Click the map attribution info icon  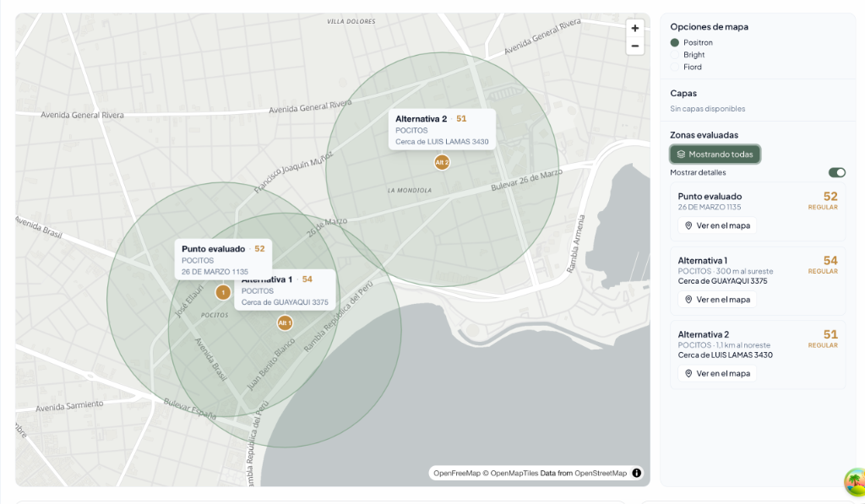(x=637, y=473)
